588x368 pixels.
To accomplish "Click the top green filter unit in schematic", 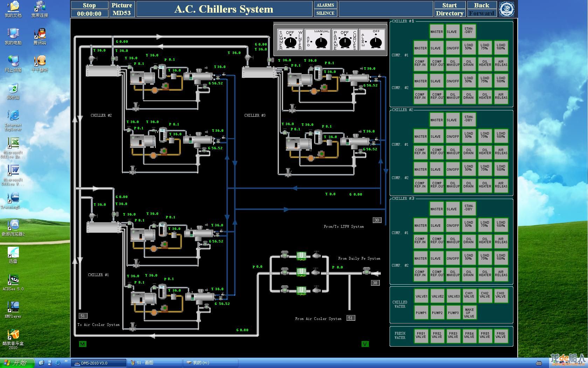I will click(x=301, y=255).
